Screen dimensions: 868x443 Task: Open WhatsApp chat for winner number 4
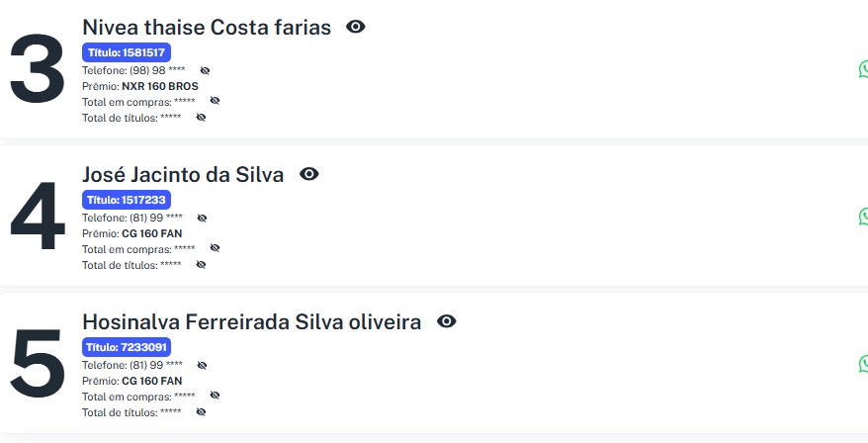click(862, 217)
